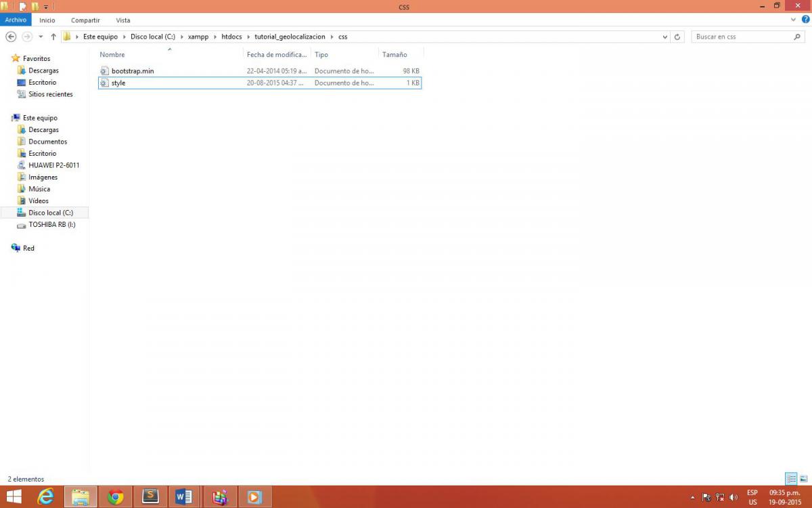Expand arrow after htdocs breadcrumb

point(248,37)
